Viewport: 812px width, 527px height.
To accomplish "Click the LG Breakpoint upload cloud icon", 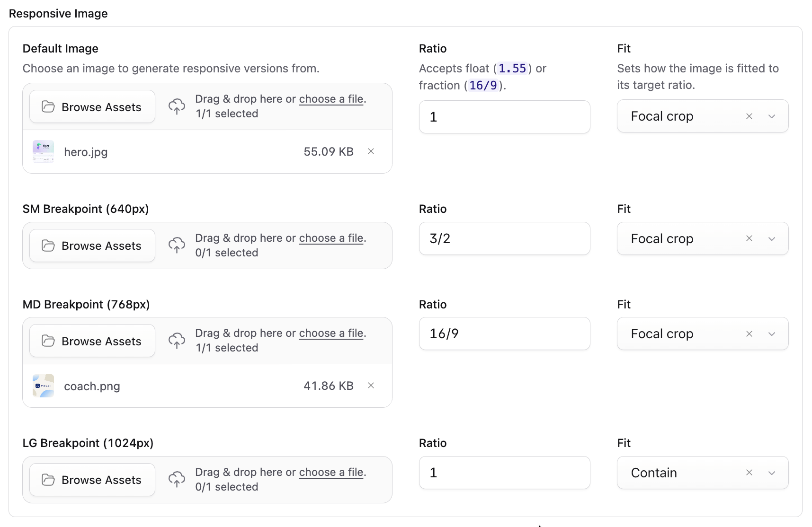I will (177, 479).
